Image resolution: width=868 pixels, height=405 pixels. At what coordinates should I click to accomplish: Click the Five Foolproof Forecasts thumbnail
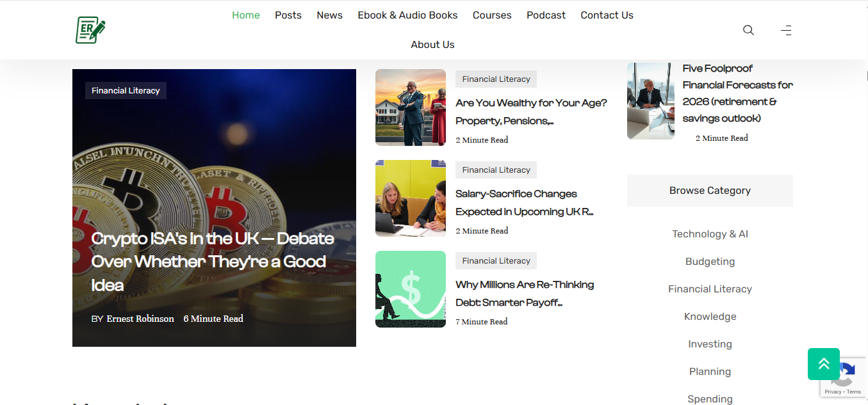(x=650, y=101)
